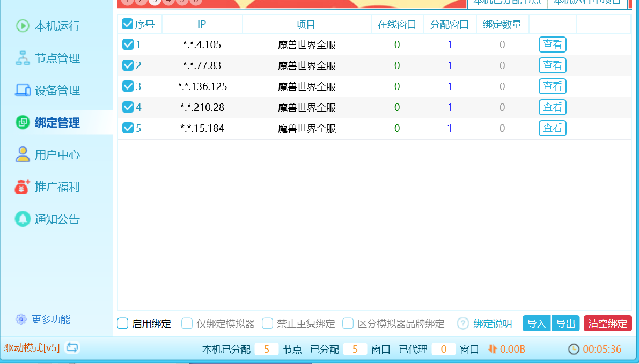This screenshot has width=639, height=364.
Task: Click the 本机已分配 node count field
Action: click(x=266, y=350)
